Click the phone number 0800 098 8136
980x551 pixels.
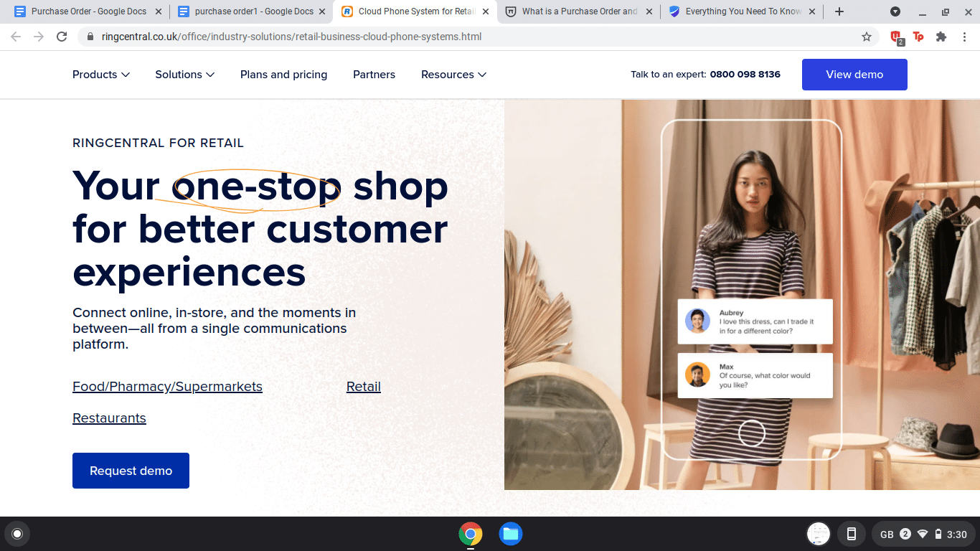click(x=745, y=75)
